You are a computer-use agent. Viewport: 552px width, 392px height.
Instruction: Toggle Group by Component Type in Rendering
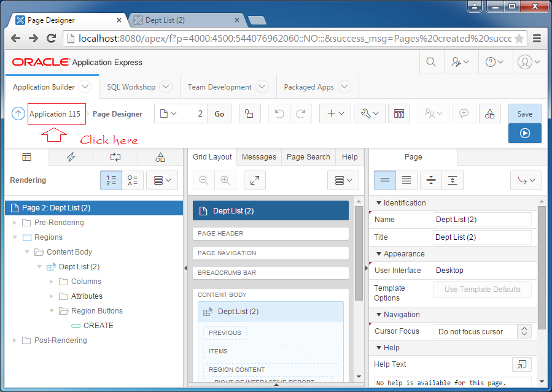(x=133, y=180)
